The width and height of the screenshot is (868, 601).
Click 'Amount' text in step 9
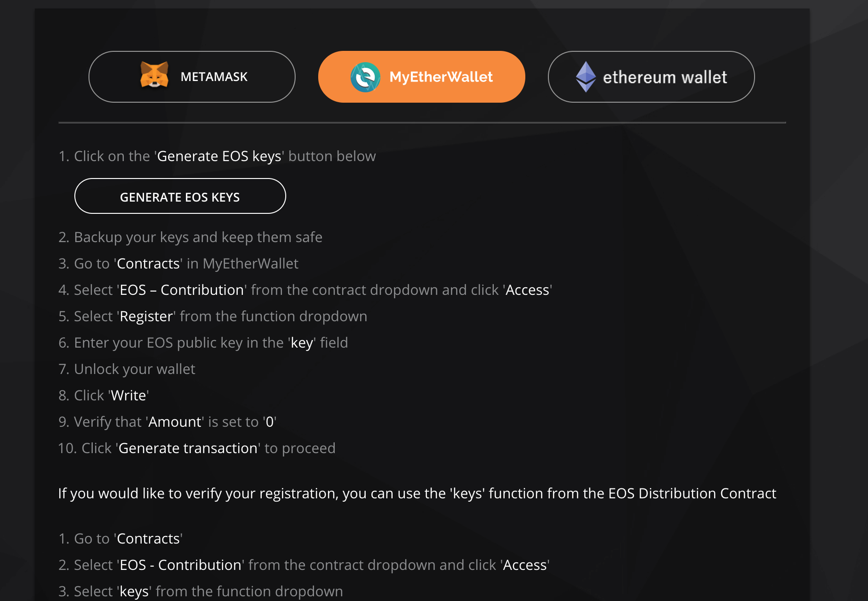pos(175,422)
